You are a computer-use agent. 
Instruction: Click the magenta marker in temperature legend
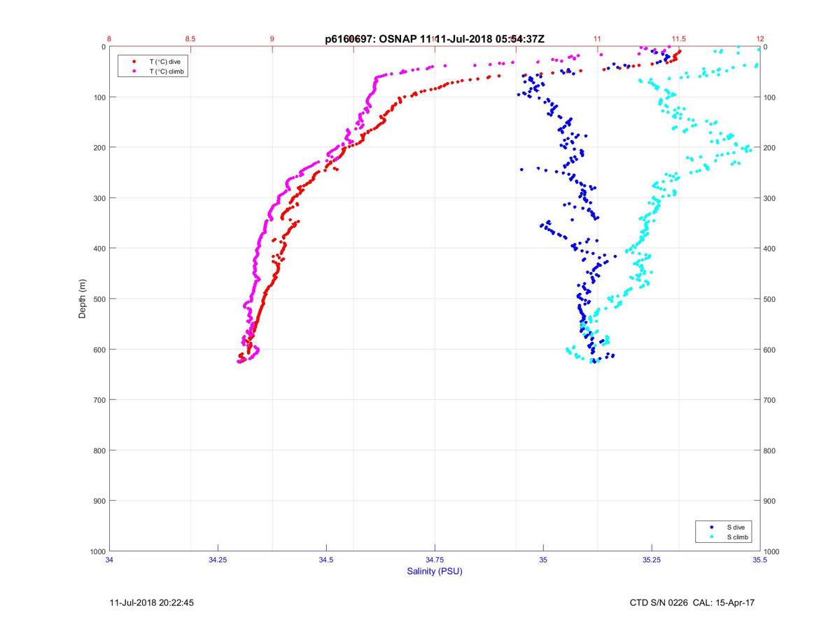click(134, 71)
